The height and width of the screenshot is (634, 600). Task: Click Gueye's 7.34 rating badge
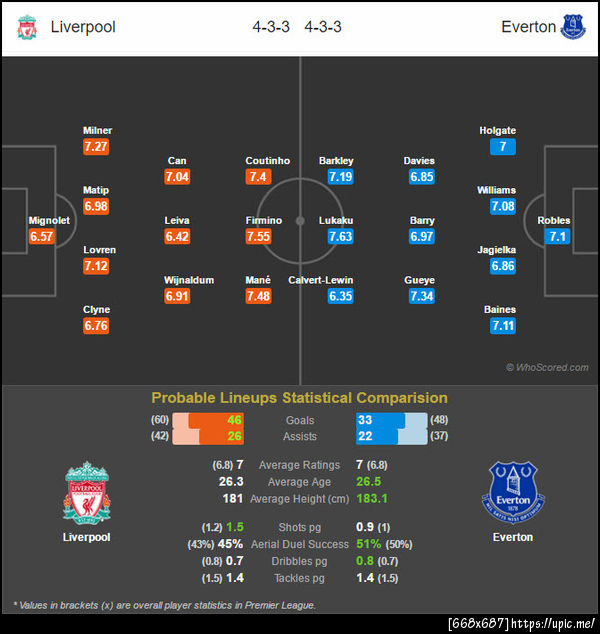coord(422,297)
